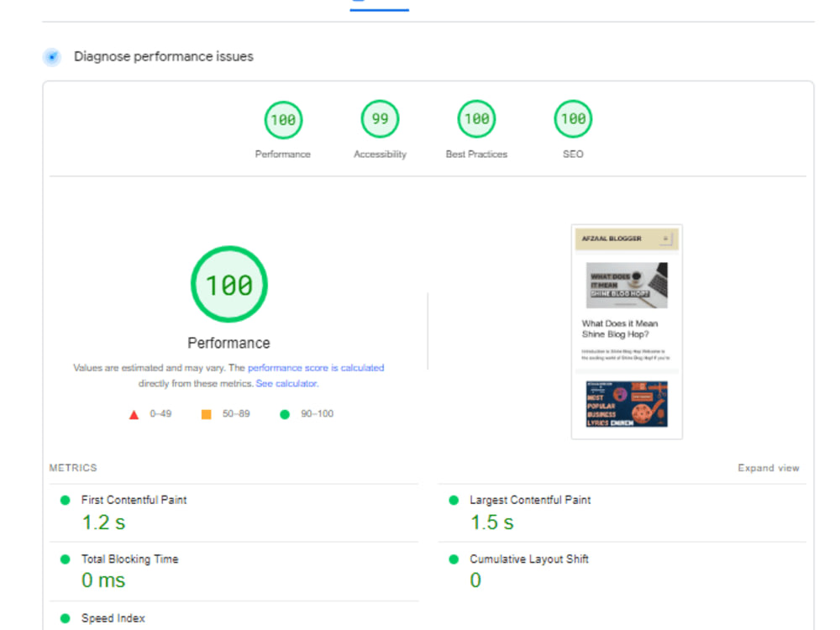Click the active tab with blue underline
Viewport: 840px width, 630px height.
(380, 5)
